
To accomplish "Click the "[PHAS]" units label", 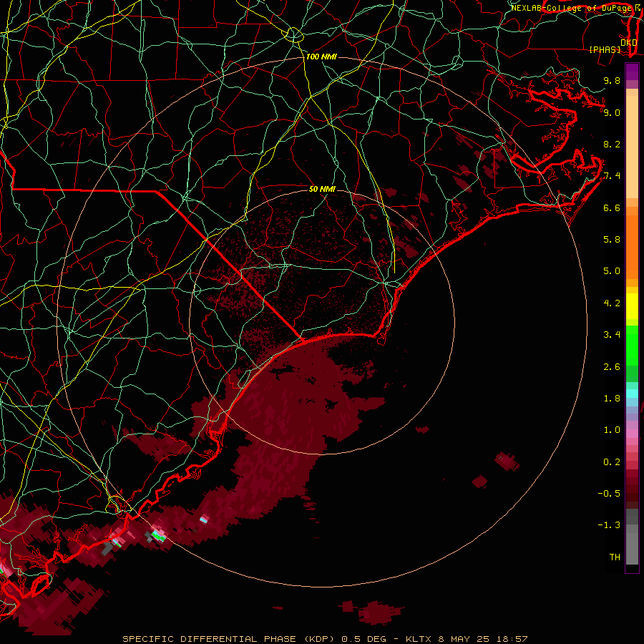I will click(x=605, y=49).
